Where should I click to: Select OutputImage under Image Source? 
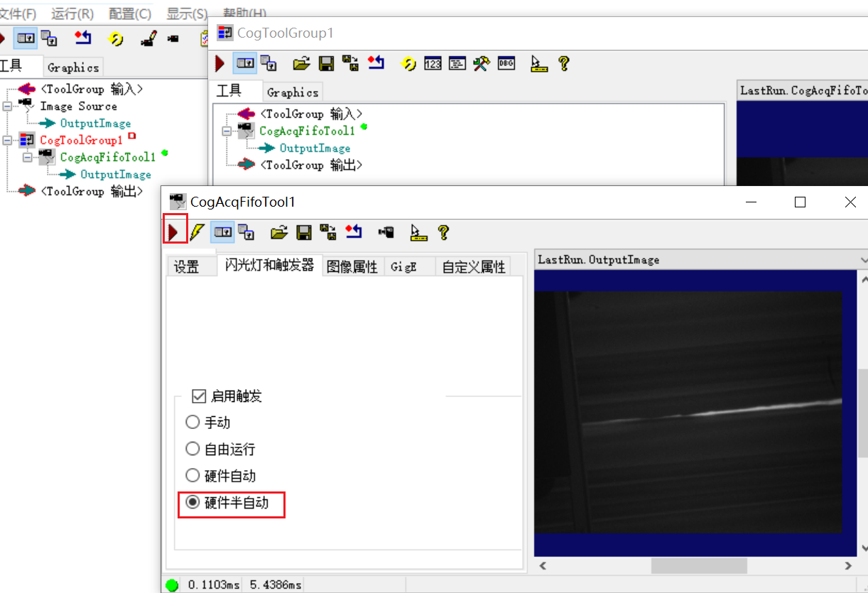[x=95, y=123]
